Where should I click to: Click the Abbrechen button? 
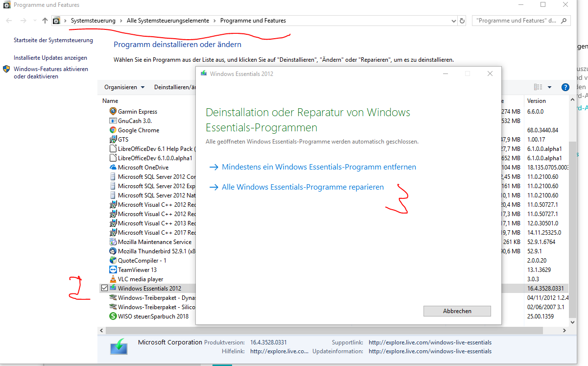(457, 311)
